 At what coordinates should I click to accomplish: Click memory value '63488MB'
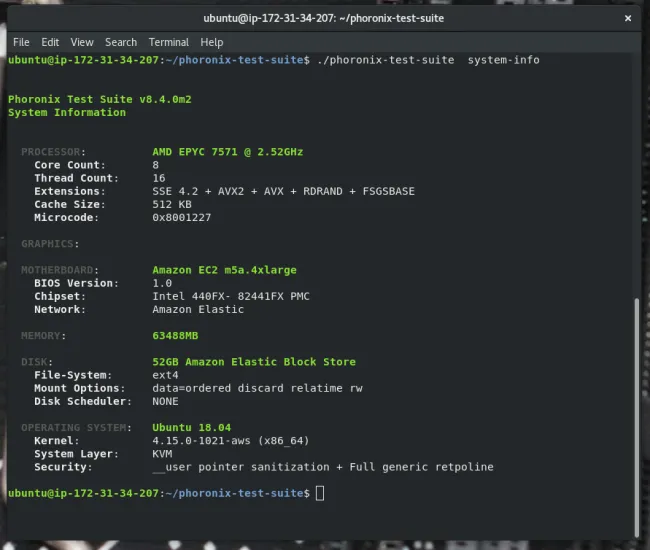click(175, 336)
